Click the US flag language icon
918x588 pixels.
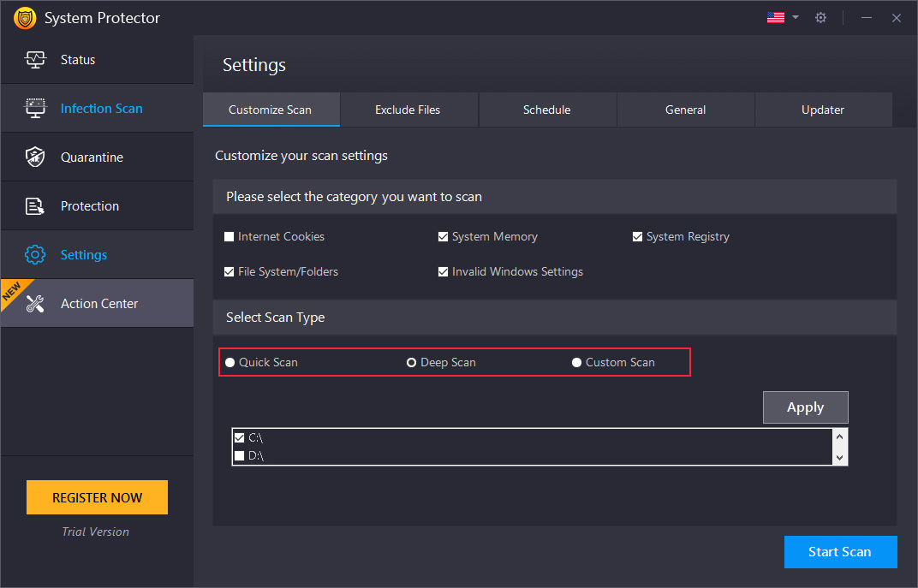(x=776, y=15)
